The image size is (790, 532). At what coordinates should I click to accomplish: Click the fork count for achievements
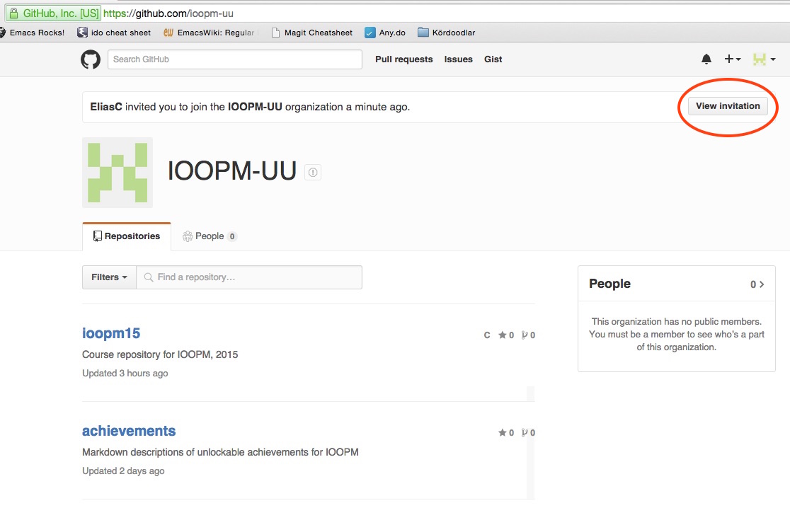coord(528,433)
